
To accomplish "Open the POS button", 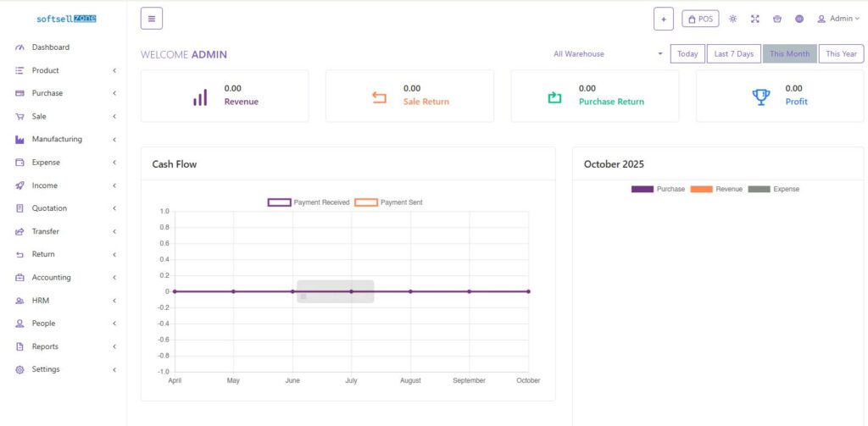I will [700, 19].
